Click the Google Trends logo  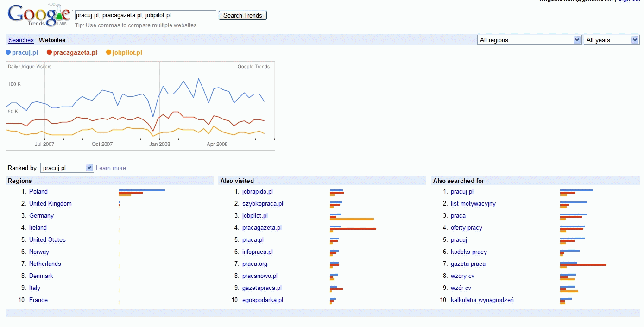pyautogui.click(x=39, y=15)
